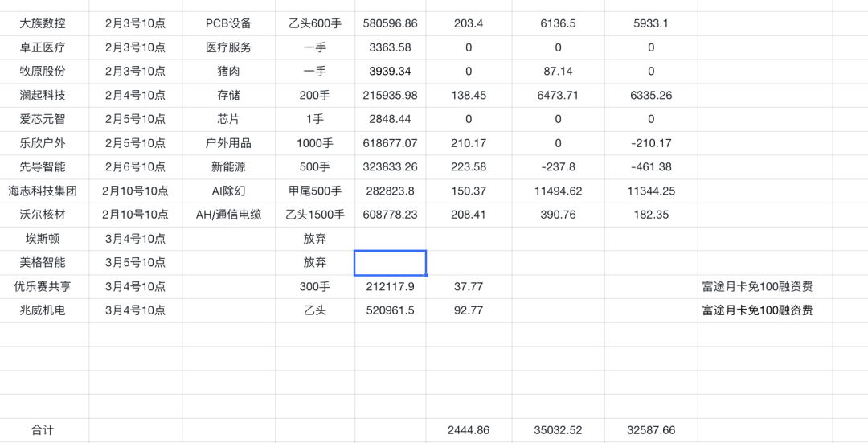Select the 户外用品 cell

pyautogui.click(x=228, y=143)
